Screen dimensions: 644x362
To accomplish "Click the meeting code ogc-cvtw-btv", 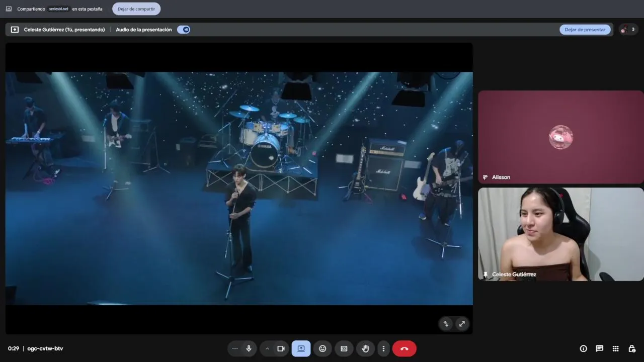I will pos(45,348).
